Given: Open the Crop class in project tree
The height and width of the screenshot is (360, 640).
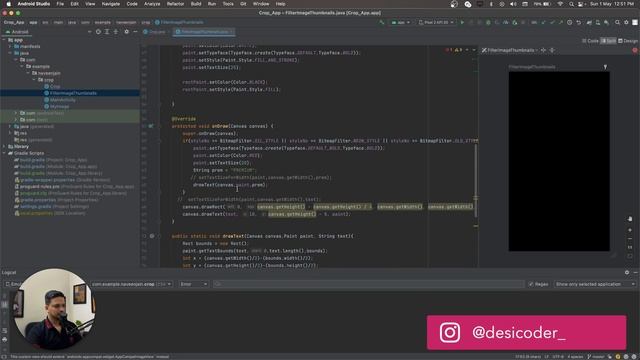Looking at the screenshot, I should tap(55, 87).
